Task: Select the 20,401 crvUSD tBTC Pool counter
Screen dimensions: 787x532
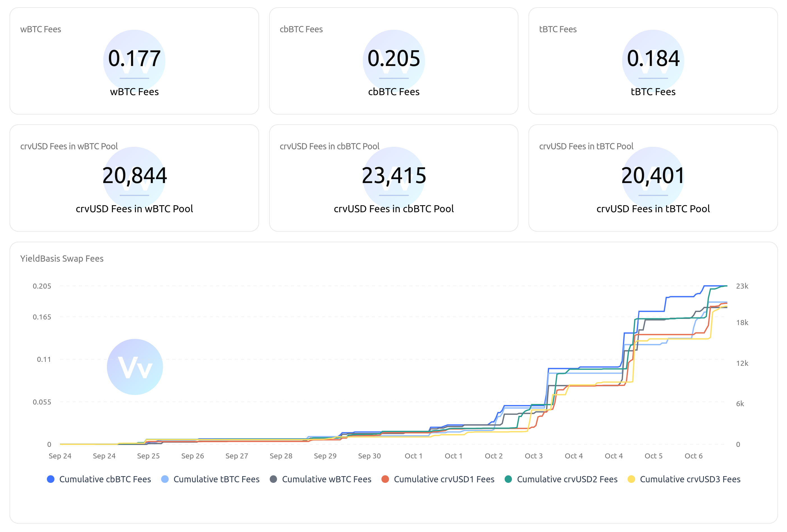Action: coord(653,175)
